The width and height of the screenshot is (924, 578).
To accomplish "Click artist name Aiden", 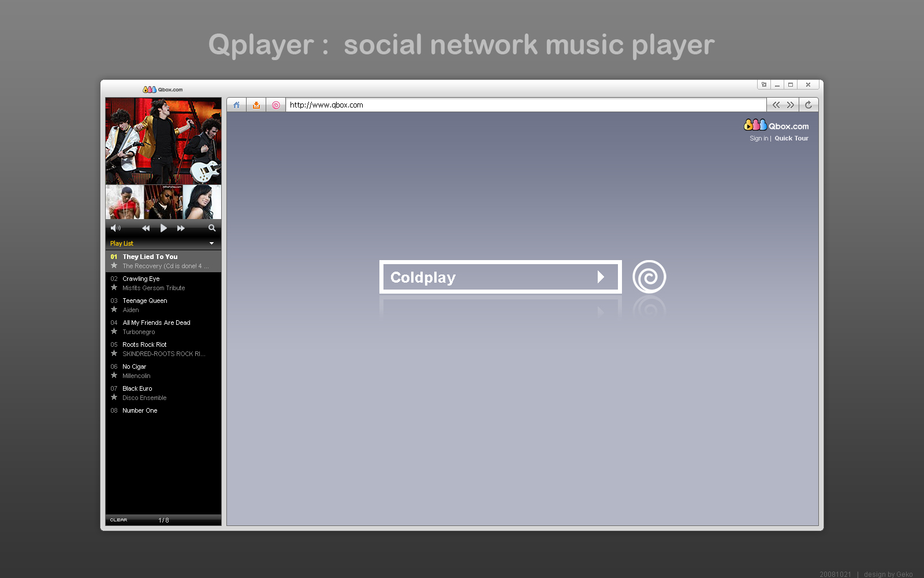I will click(x=131, y=310).
